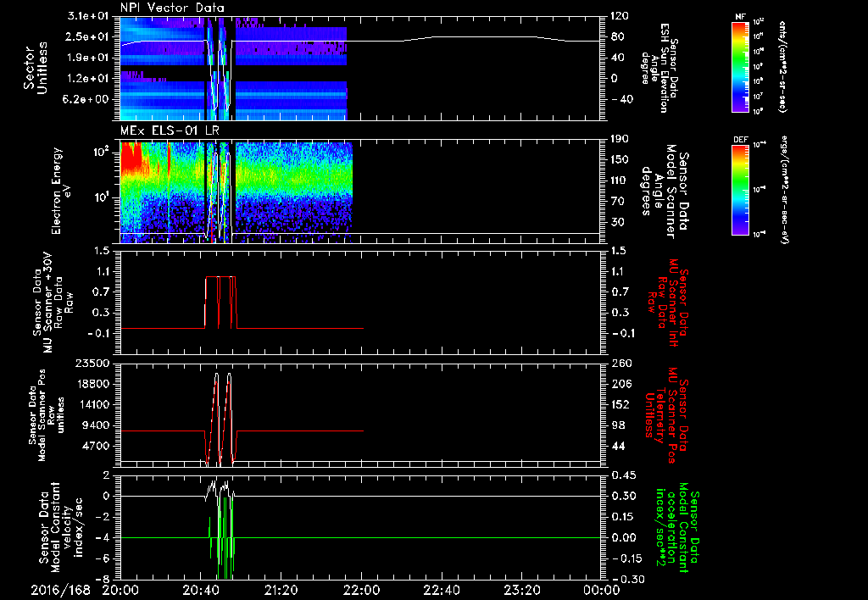Click the -0.15 acceleration tick label
Image resolution: width=868 pixels, height=600 pixels.
click(626, 558)
